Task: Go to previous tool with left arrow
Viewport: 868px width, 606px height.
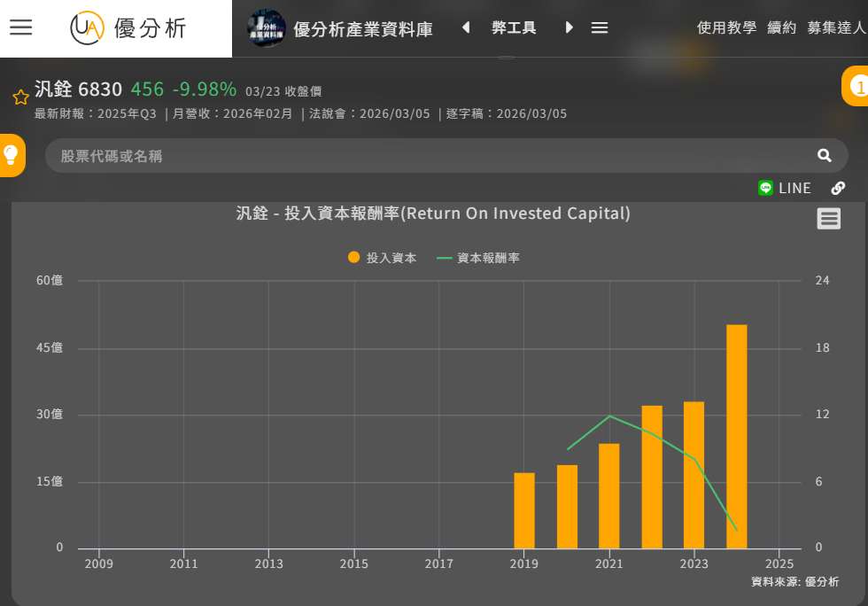Action: point(466,27)
